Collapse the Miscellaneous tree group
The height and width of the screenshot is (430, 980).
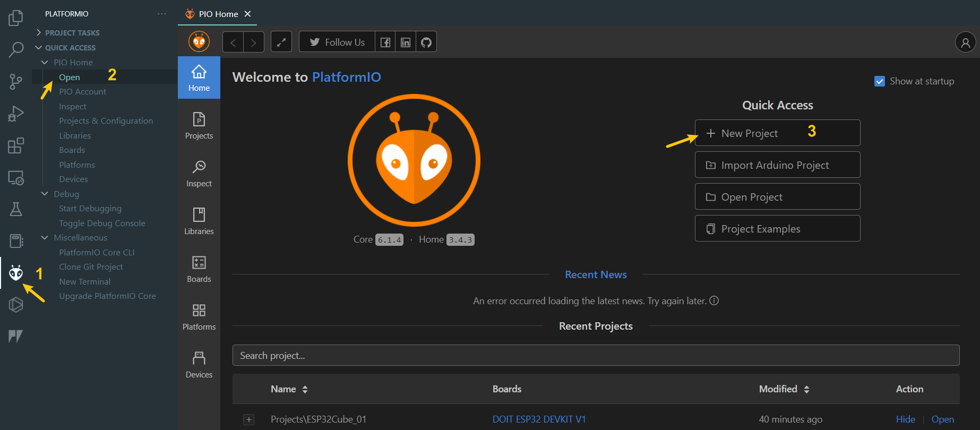(45, 237)
